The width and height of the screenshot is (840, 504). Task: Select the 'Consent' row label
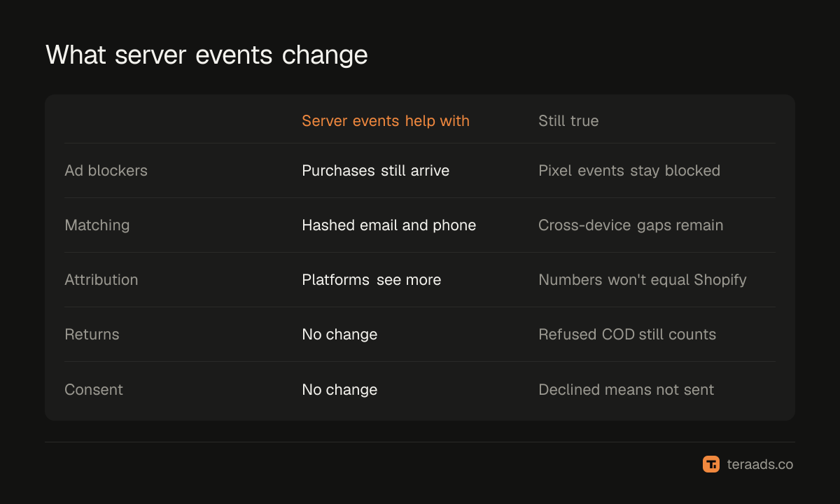[94, 389]
